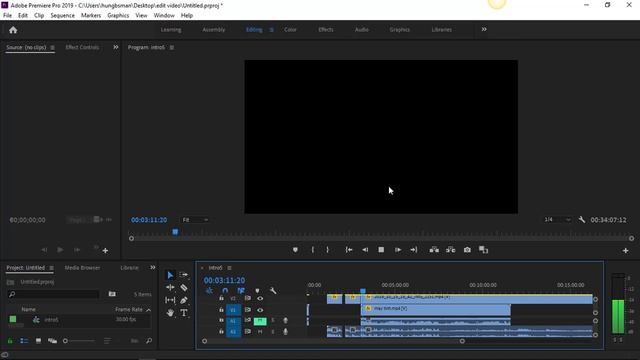This screenshot has height=360, width=640.
Task: Open the File menu
Action: pos(7,16)
